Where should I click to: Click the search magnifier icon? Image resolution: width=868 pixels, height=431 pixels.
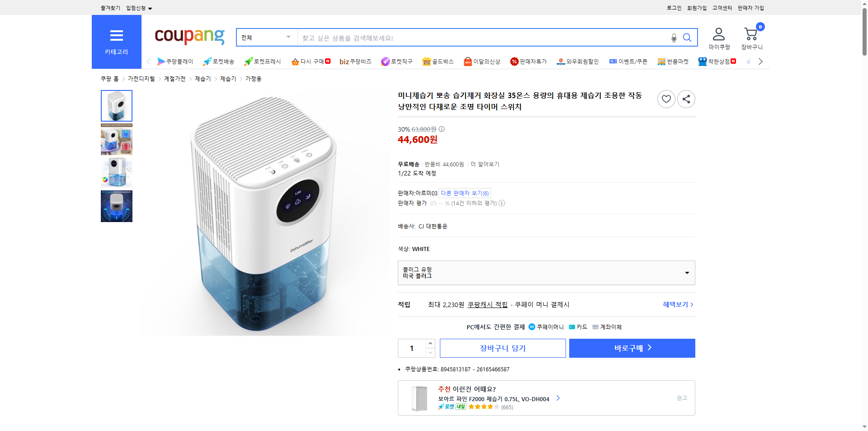coord(687,38)
